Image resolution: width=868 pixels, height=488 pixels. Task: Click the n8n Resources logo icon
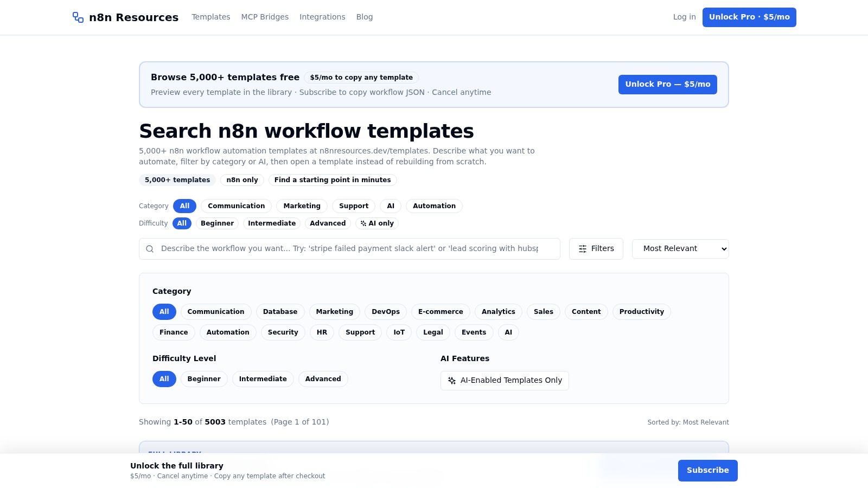tap(78, 17)
